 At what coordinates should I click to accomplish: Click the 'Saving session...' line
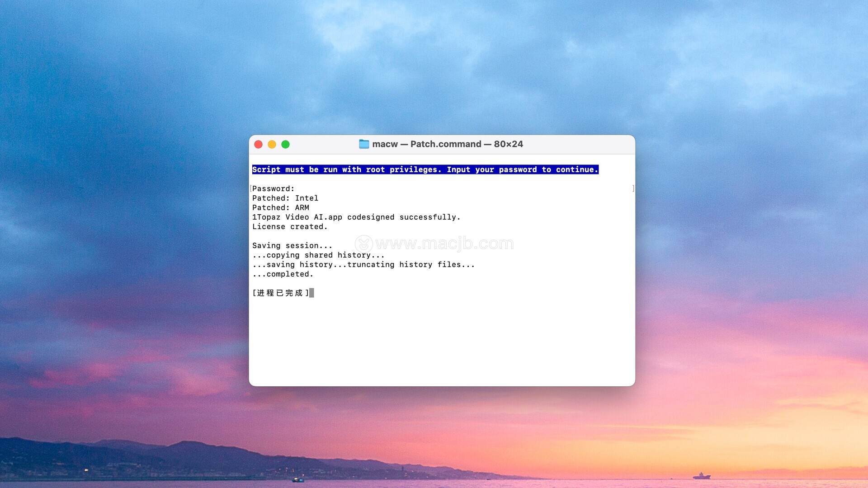click(x=292, y=245)
